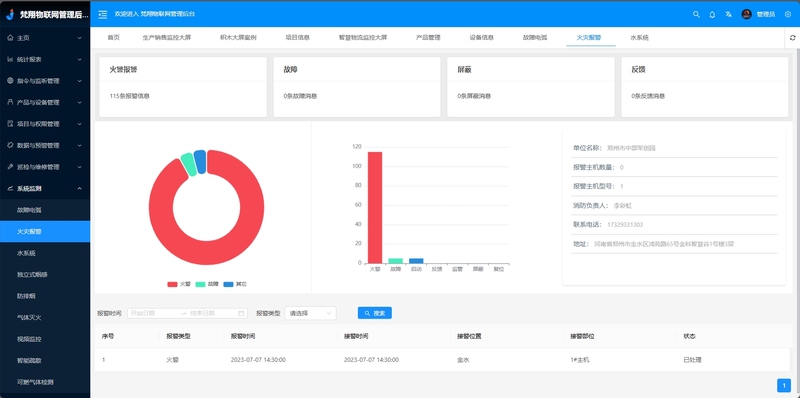Switch to the 产品管理 tab

[428, 38]
